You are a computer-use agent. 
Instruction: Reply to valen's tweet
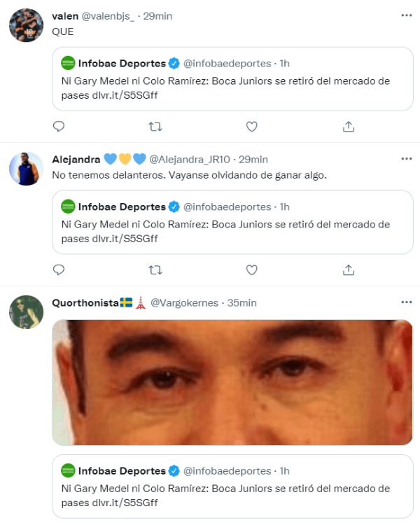tap(59, 127)
